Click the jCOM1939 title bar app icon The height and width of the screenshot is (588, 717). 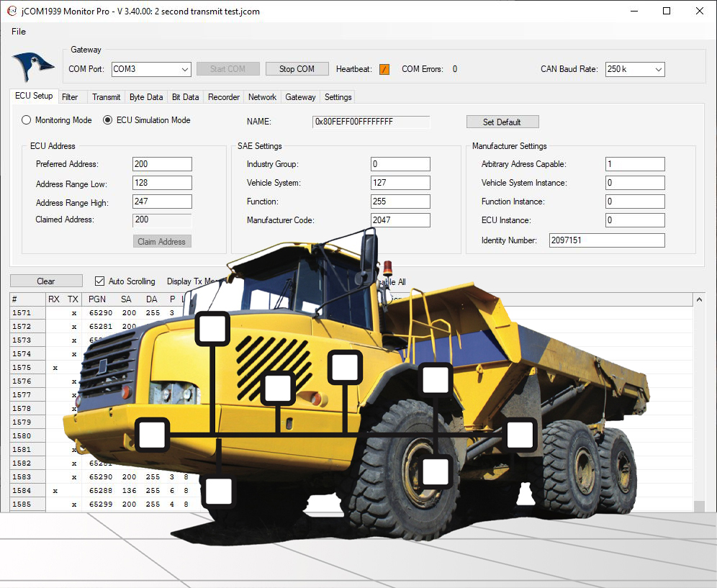pos(11,12)
